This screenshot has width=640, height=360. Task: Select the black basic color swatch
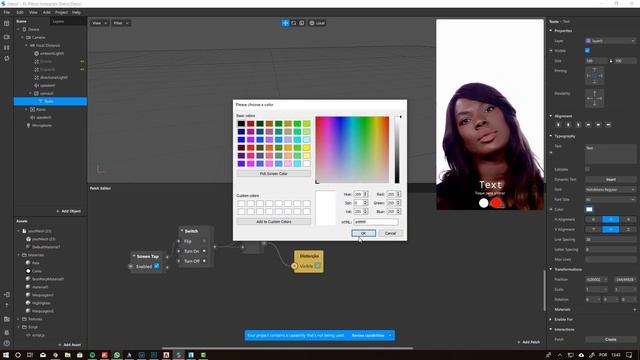click(x=241, y=124)
